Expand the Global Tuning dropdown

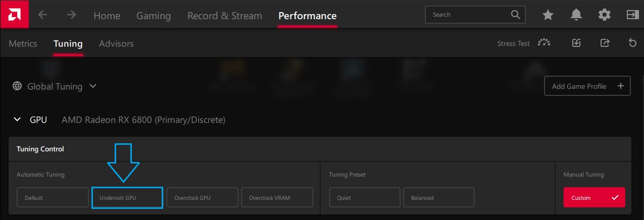pyautogui.click(x=93, y=86)
